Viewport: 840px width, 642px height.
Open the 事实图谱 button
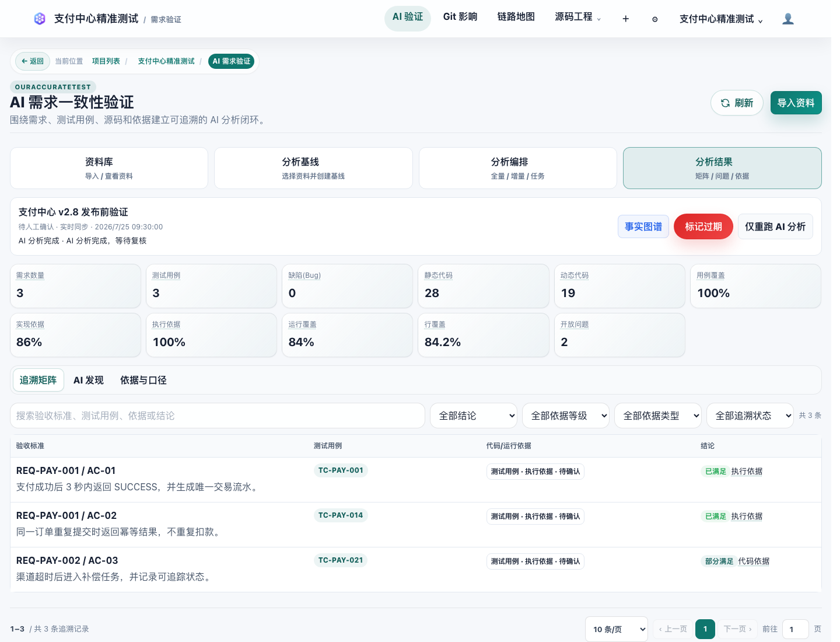[x=643, y=226]
